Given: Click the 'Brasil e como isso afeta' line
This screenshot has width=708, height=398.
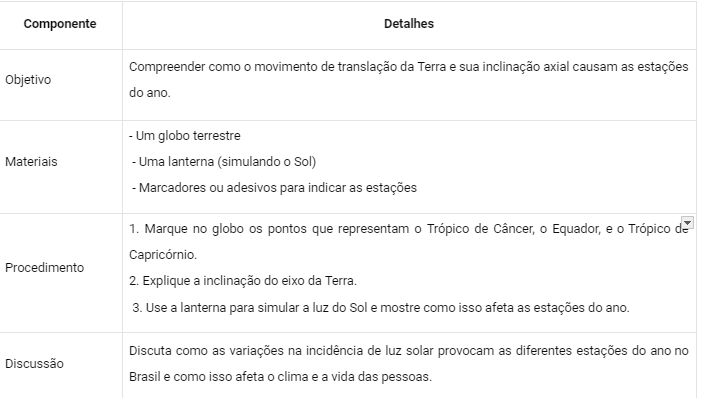Looking at the screenshot, I should (280, 377).
